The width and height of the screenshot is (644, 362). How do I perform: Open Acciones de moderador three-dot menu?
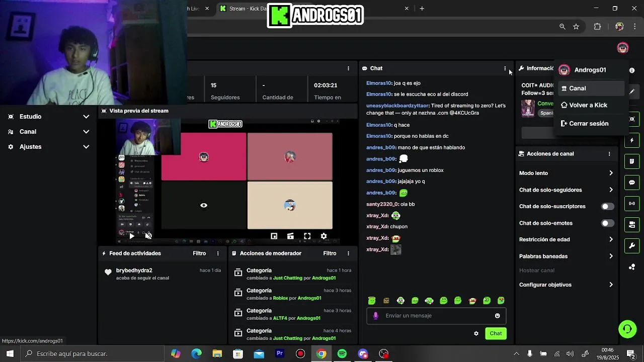[348, 253]
